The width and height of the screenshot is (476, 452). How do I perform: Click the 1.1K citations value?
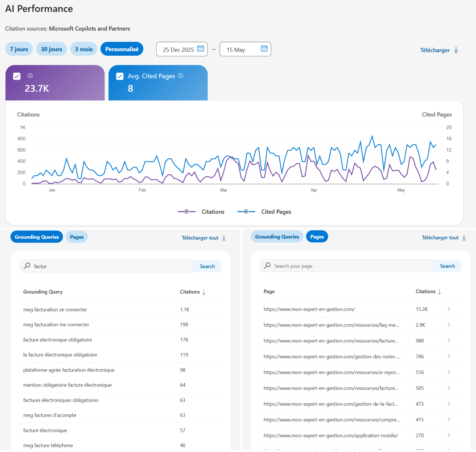(x=185, y=310)
